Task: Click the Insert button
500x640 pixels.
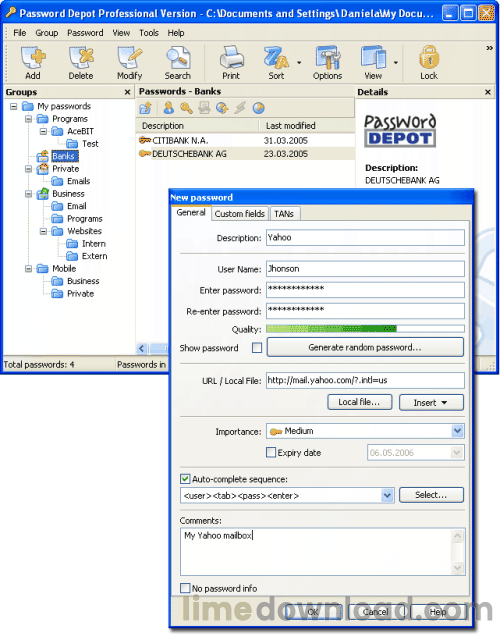Action: pyautogui.click(x=431, y=402)
